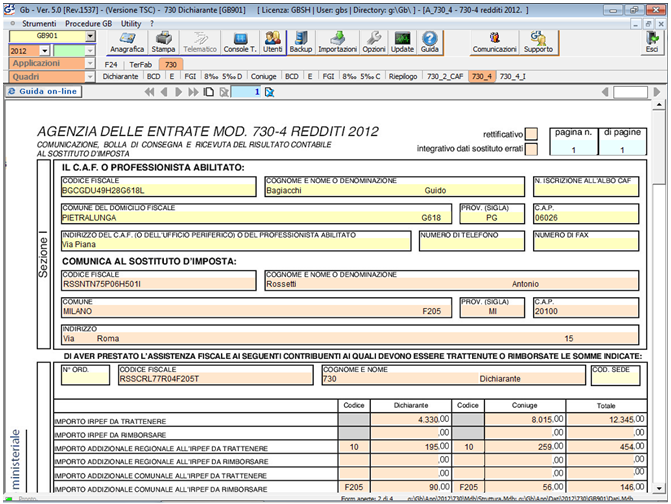Open the Supporto icon
Screen dimensions: 671x504
pos(538,42)
